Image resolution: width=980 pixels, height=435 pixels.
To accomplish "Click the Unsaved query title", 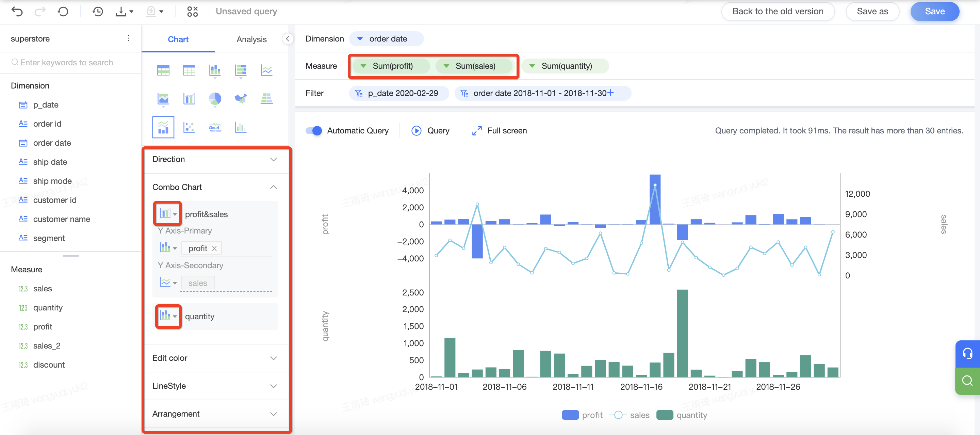I will click(246, 12).
